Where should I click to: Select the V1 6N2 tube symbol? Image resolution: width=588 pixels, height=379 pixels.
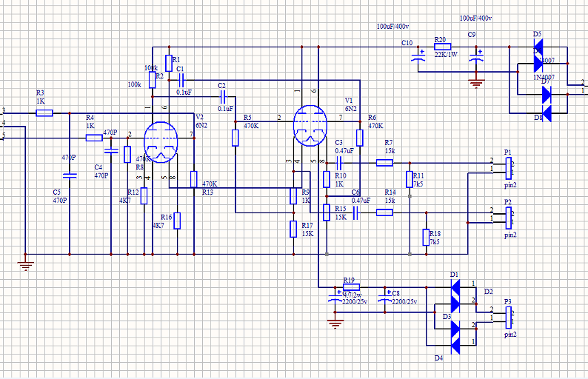[310, 126]
